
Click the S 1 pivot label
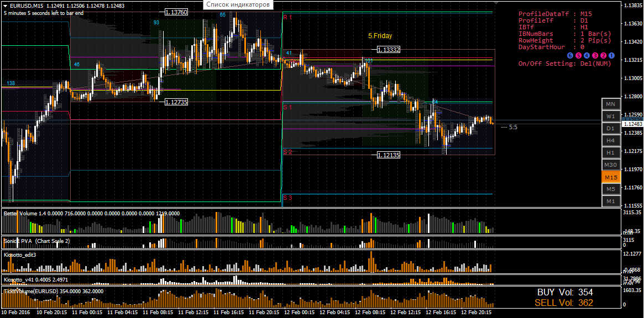point(287,107)
